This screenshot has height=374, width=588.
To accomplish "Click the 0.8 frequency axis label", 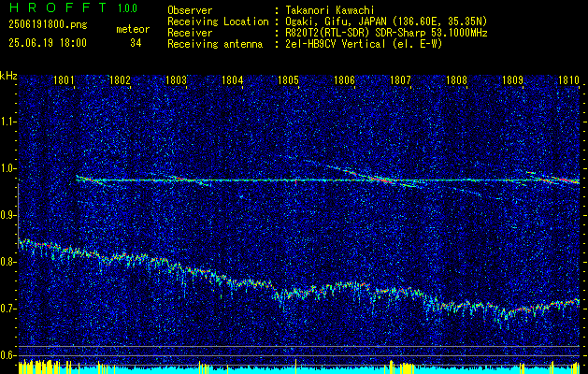I will pos(7,262).
